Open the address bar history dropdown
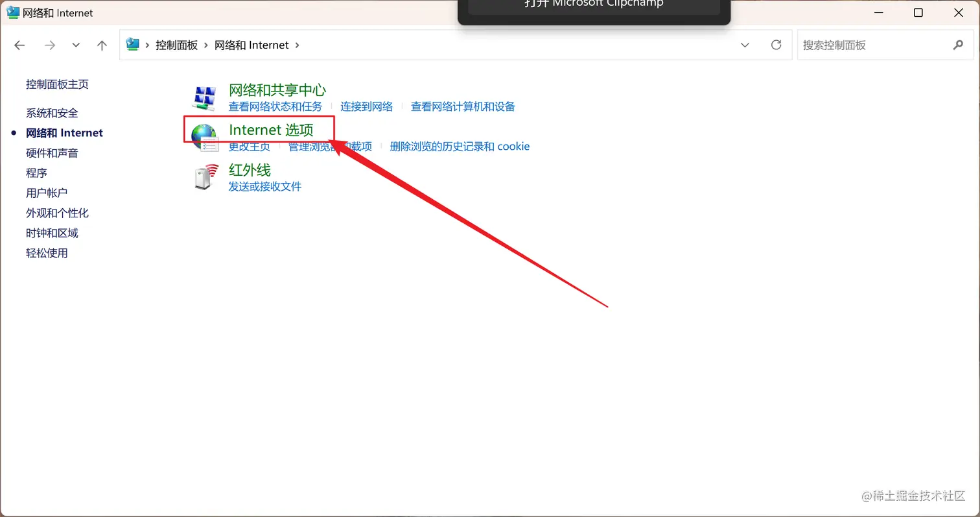This screenshot has width=980, height=517. [x=745, y=45]
